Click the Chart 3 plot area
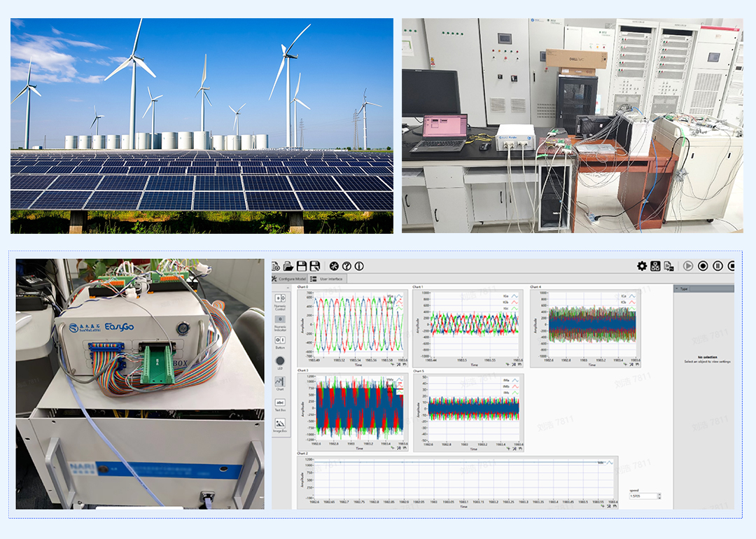Screen dimensions: 756x539 358,408
